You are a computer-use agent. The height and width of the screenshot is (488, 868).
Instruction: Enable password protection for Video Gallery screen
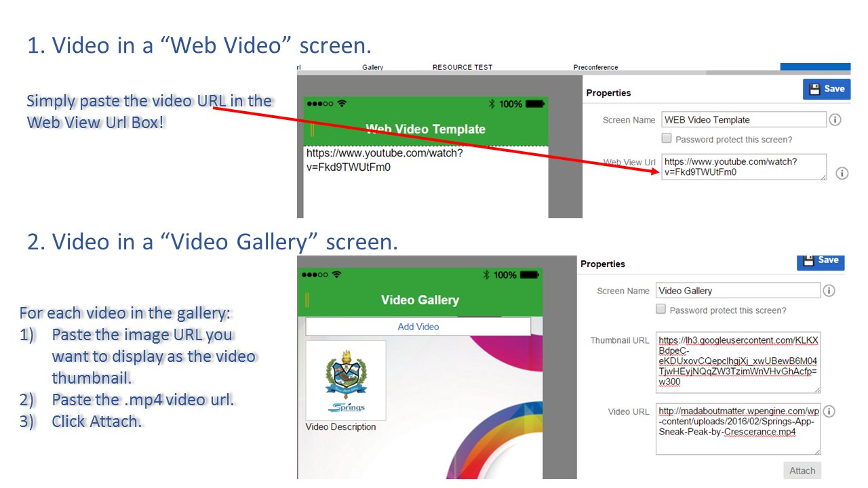tap(661, 309)
